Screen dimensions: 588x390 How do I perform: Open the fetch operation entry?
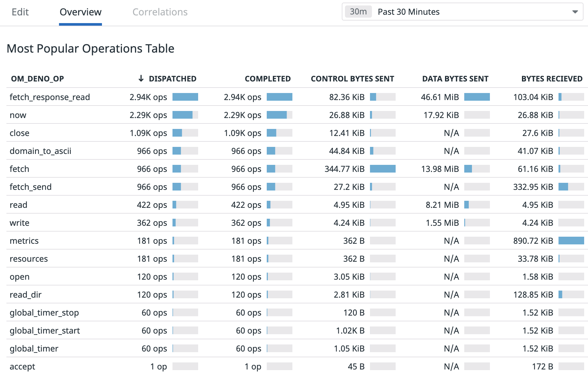click(19, 169)
